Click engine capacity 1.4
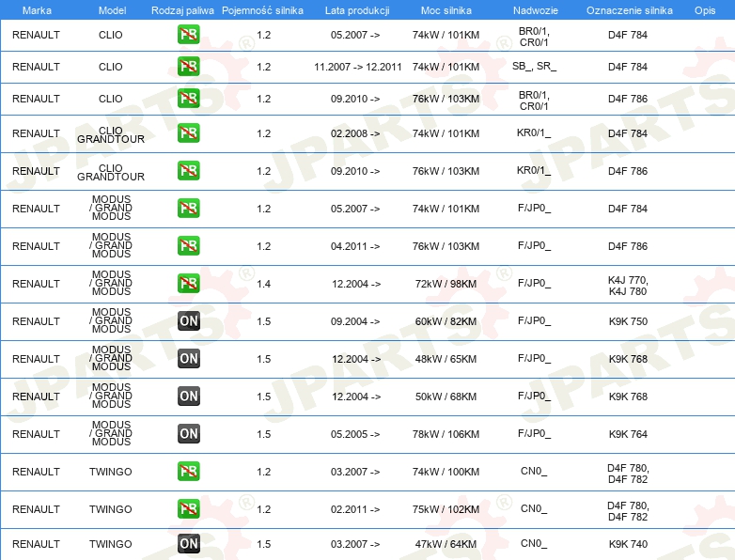Image resolution: width=735 pixels, height=560 pixels. pyautogui.click(x=263, y=284)
